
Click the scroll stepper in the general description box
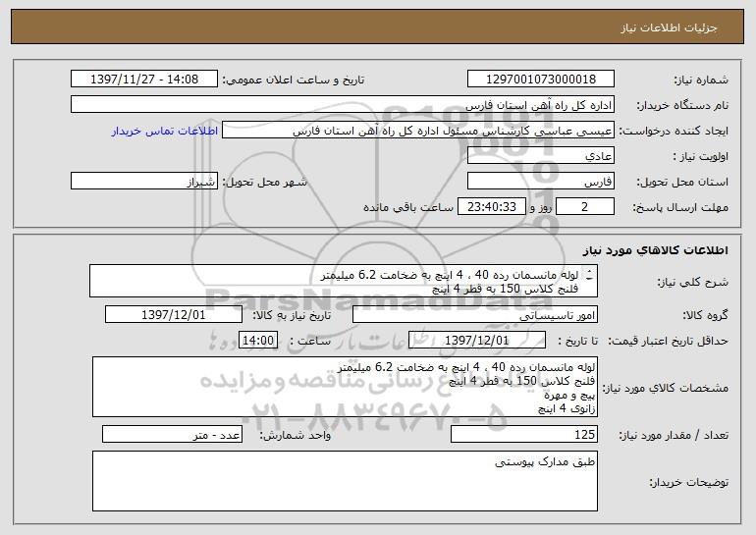[x=589, y=275]
